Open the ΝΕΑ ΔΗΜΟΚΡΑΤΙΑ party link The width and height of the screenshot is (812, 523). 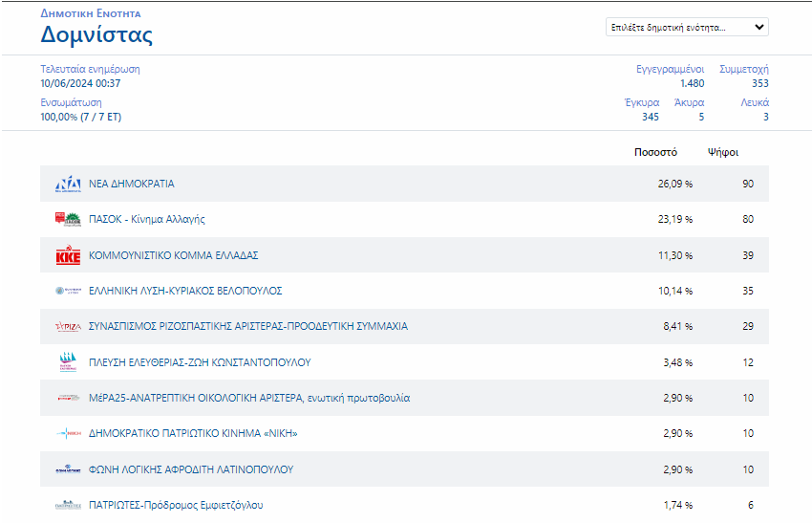pos(132,184)
